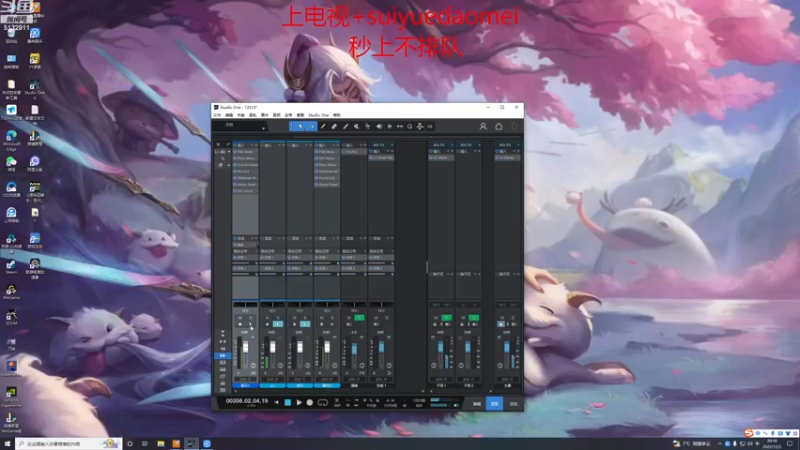Open Microsoft Edge desktop shortcut

11,140
